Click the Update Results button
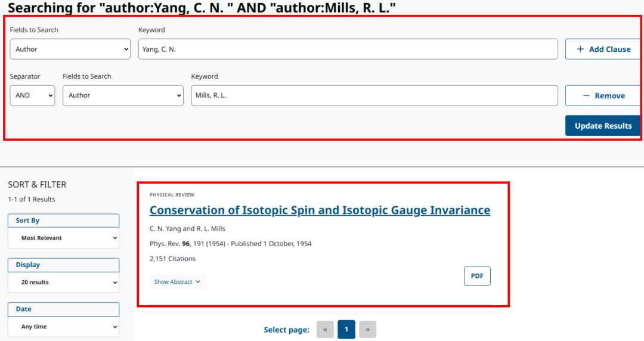 [602, 126]
